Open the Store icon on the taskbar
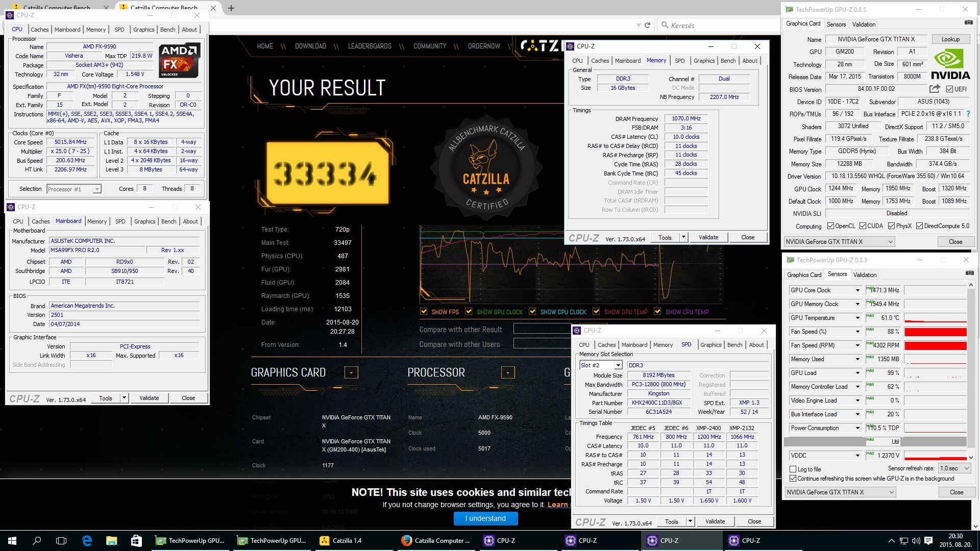The height and width of the screenshot is (551, 980). 136,540
